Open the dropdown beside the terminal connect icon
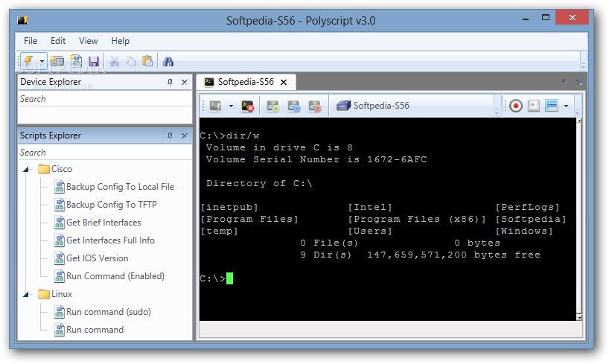This screenshot has height=364, width=609. tap(231, 106)
